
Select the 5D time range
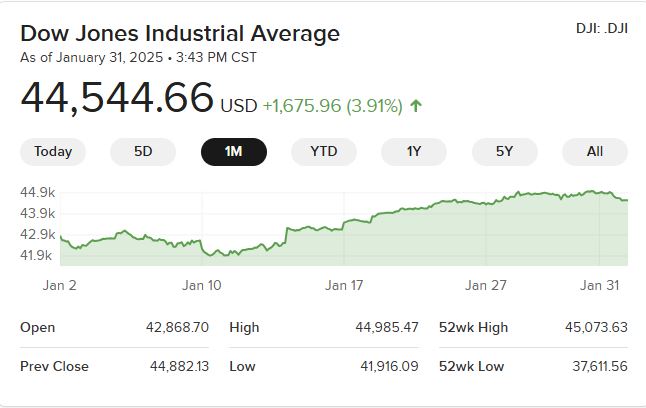[x=143, y=151]
